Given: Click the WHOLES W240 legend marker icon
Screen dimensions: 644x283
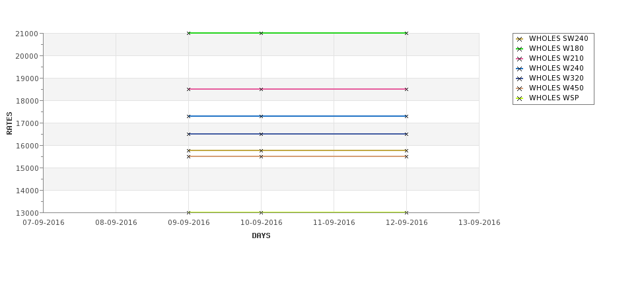Looking at the screenshot, I should (520, 69).
